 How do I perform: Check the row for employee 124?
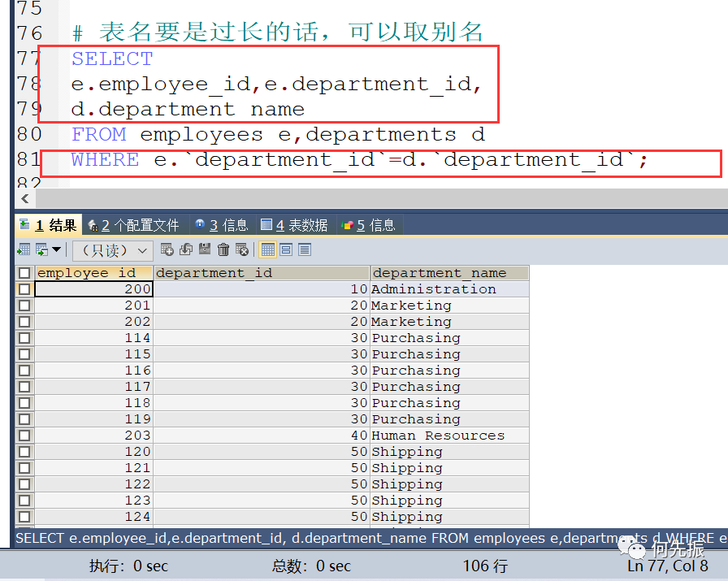(24, 517)
